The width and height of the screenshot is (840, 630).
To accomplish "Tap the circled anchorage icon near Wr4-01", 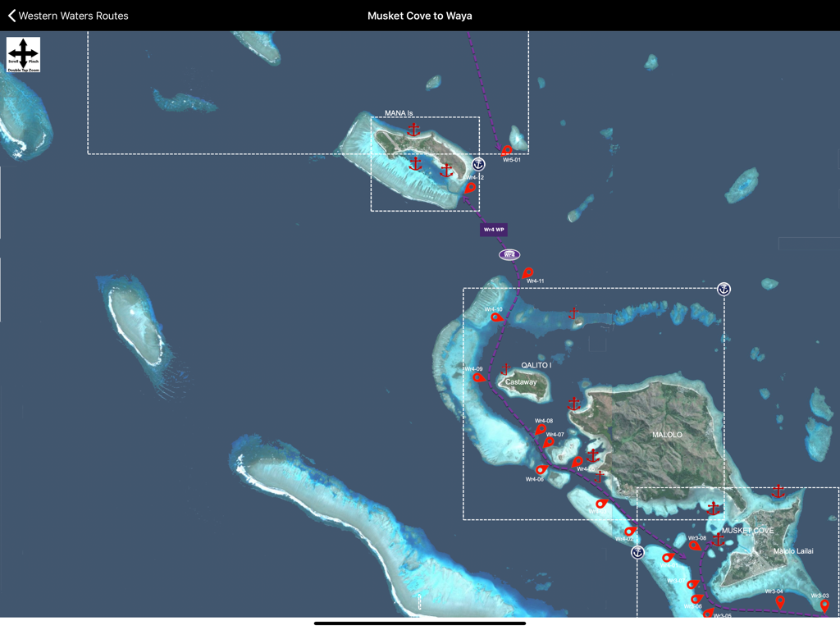I will coord(637,553).
